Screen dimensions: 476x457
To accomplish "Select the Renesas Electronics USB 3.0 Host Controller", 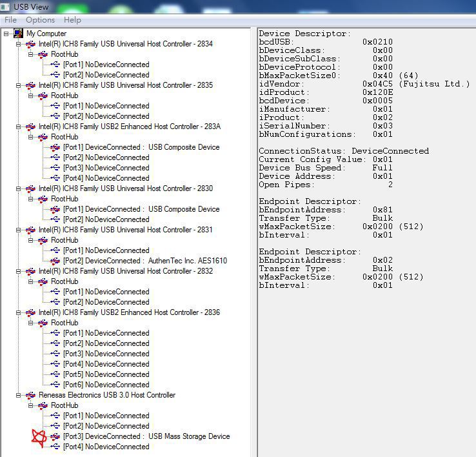I will click(x=107, y=395).
